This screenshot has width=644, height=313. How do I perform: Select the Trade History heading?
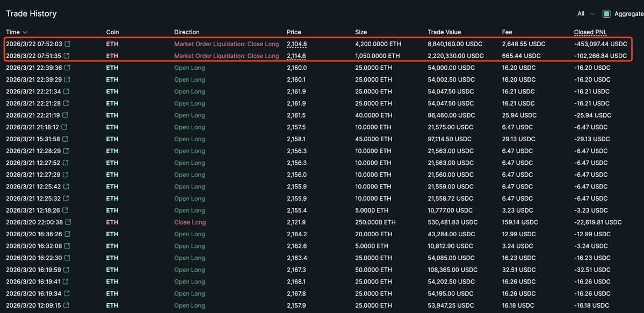(x=31, y=13)
